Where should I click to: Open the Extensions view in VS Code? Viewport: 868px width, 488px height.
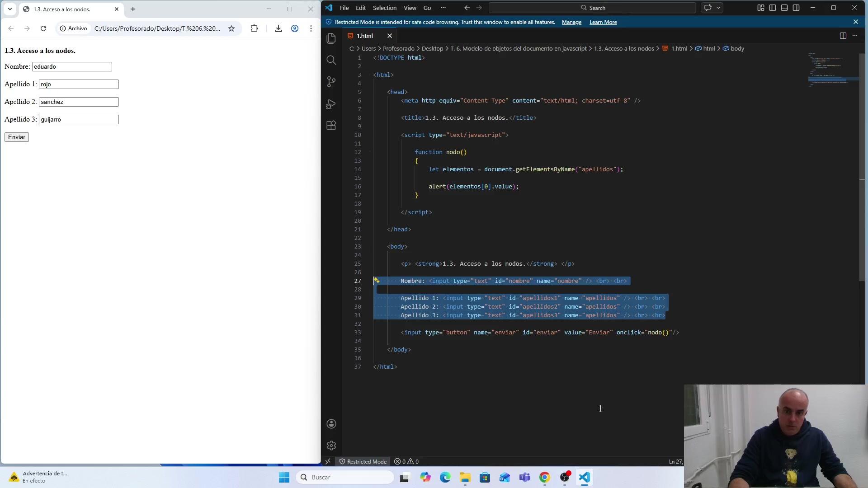pyautogui.click(x=331, y=126)
